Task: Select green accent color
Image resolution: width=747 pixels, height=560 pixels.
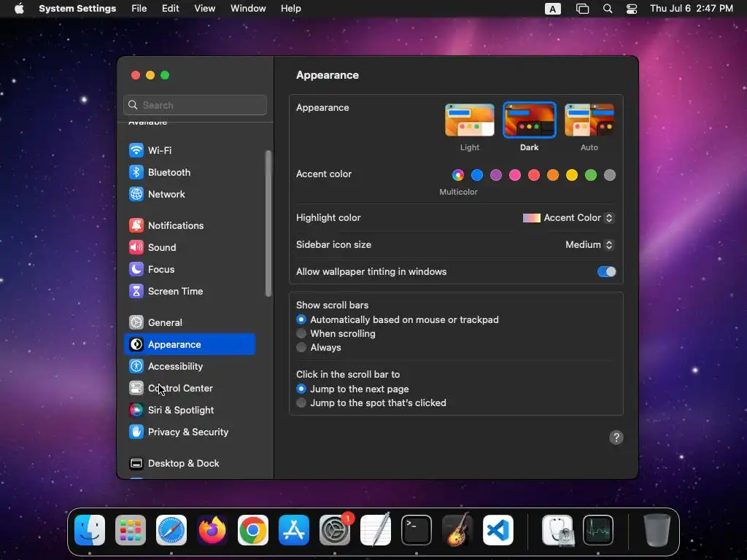Action: tap(591, 175)
